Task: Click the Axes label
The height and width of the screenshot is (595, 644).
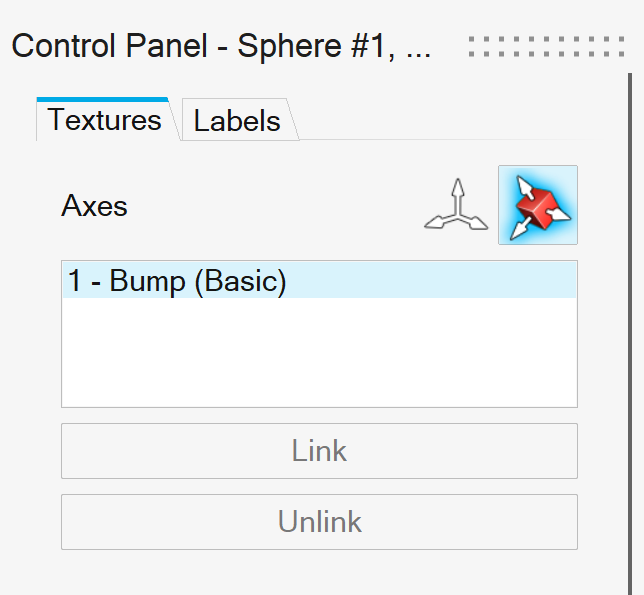Action: tap(95, 206)
